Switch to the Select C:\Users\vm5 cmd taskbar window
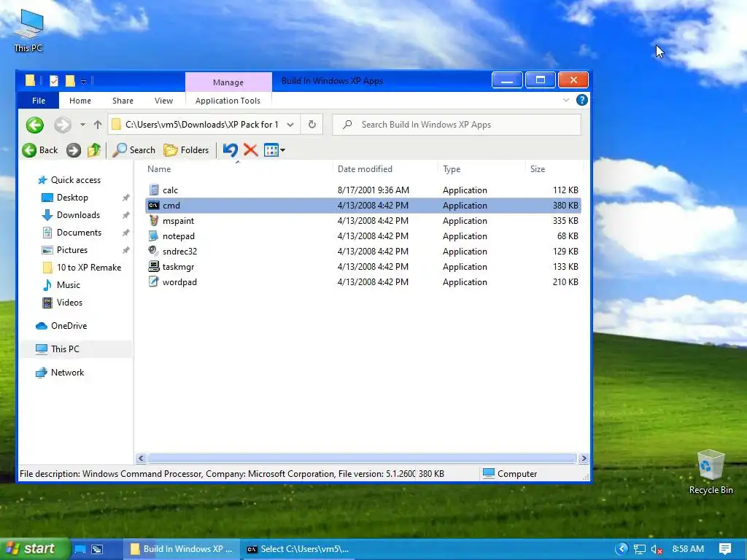 [x=298, y=549]
